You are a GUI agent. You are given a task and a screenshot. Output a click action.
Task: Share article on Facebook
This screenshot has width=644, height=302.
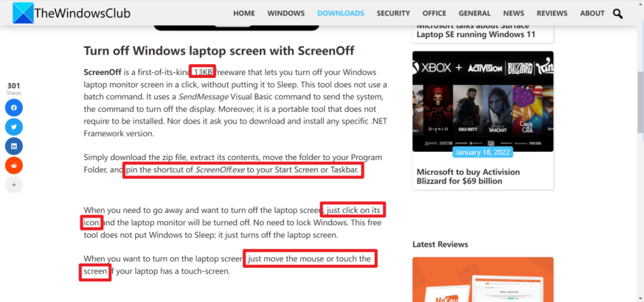coord(14,108)
